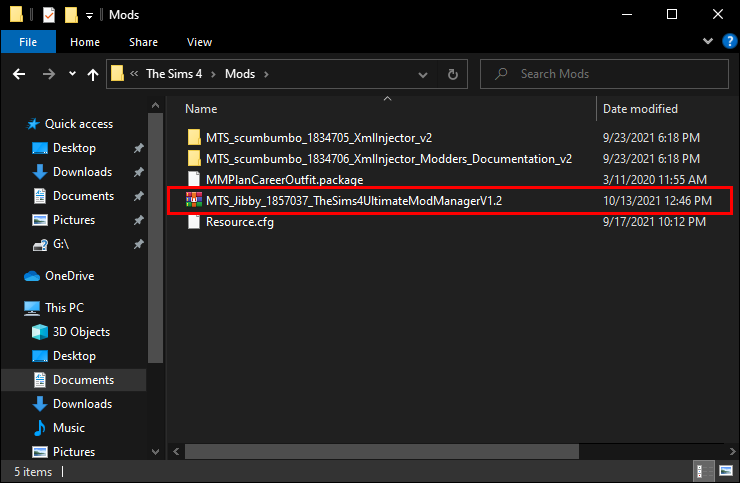This screenshot has width=740, height=483.
Task: Open the File menu
Action: [28, 42]
